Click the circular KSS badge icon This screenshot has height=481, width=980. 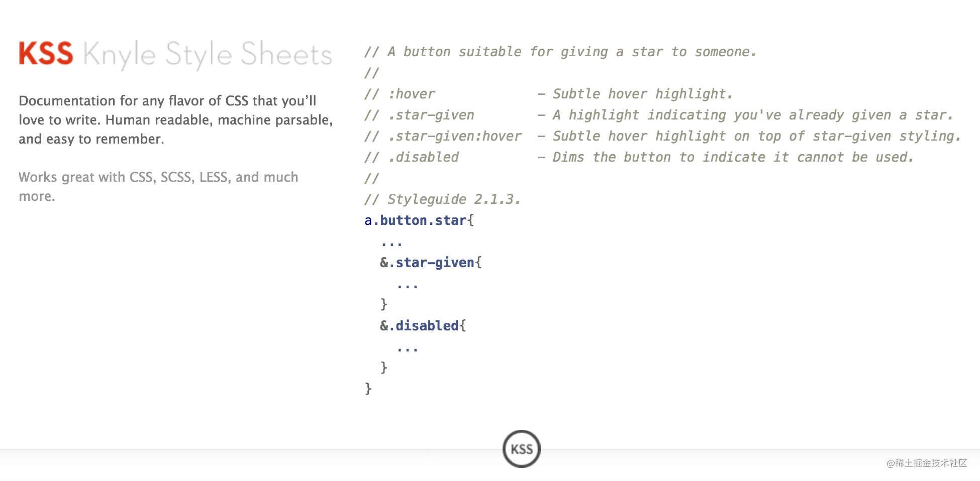(x=521, y=449)
